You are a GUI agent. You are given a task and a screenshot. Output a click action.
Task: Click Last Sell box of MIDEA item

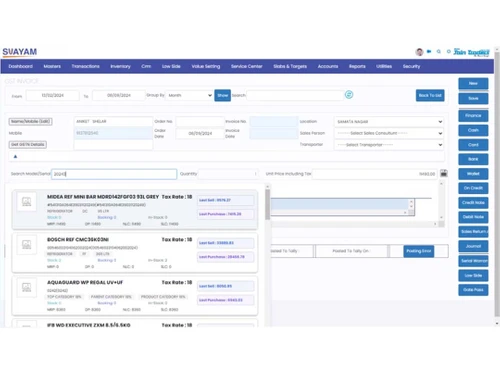[225, 200]
